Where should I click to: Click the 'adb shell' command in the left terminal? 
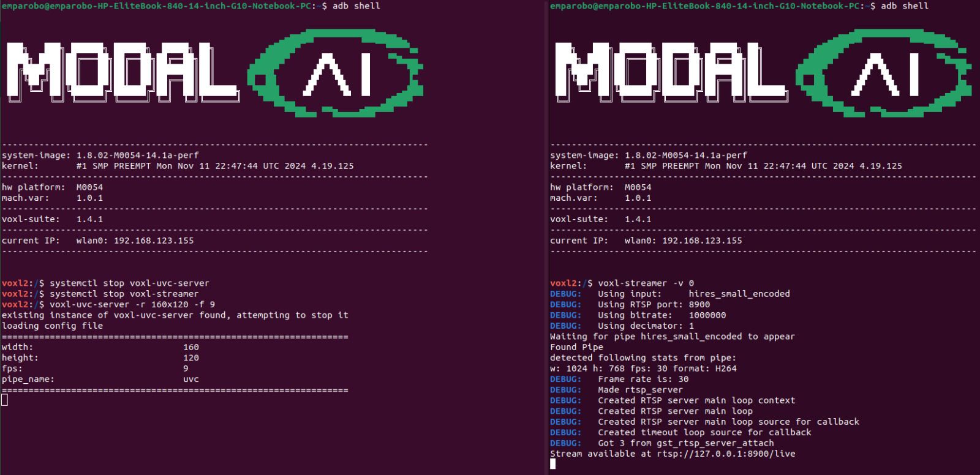click(x=356, y=6)
